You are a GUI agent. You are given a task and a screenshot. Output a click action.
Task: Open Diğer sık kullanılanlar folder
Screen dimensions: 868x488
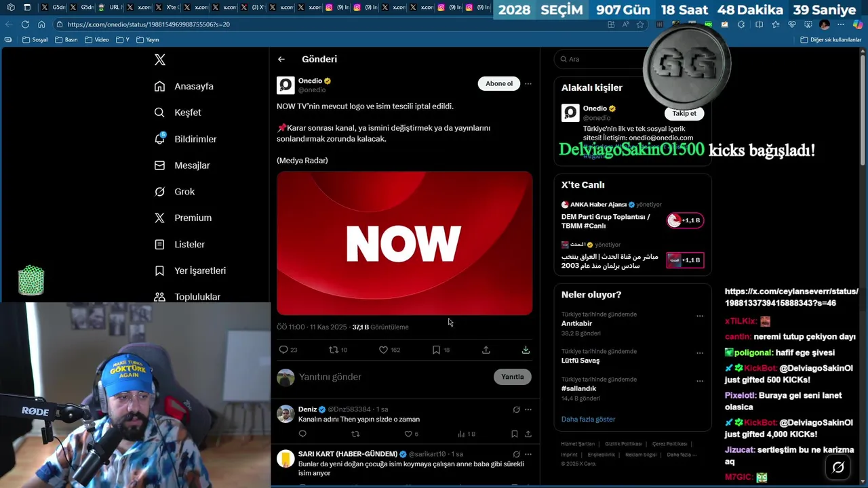coord(831,40)
